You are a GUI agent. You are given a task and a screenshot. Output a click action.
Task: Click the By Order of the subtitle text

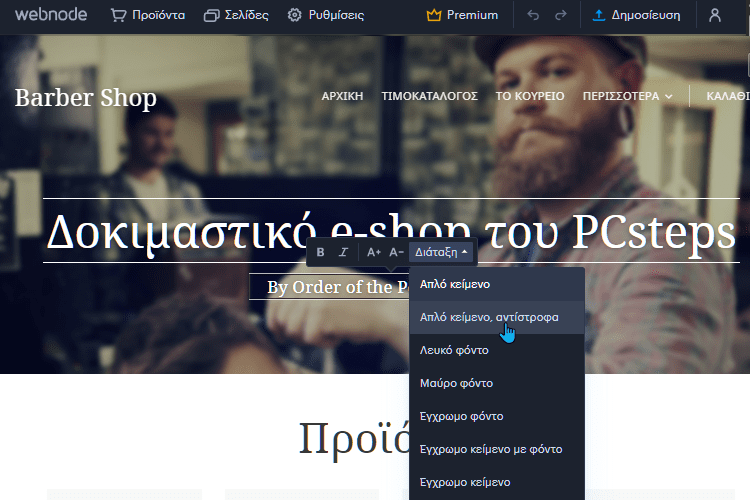[x=337, y=287]
